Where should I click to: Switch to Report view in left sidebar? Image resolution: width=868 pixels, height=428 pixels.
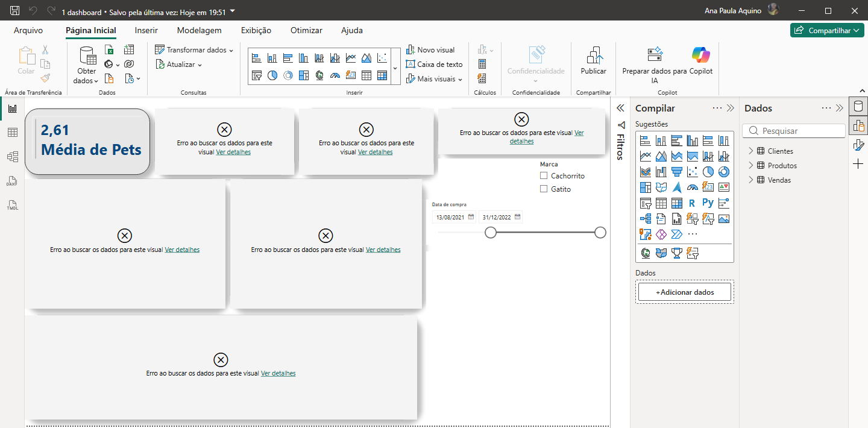(12, 109)
